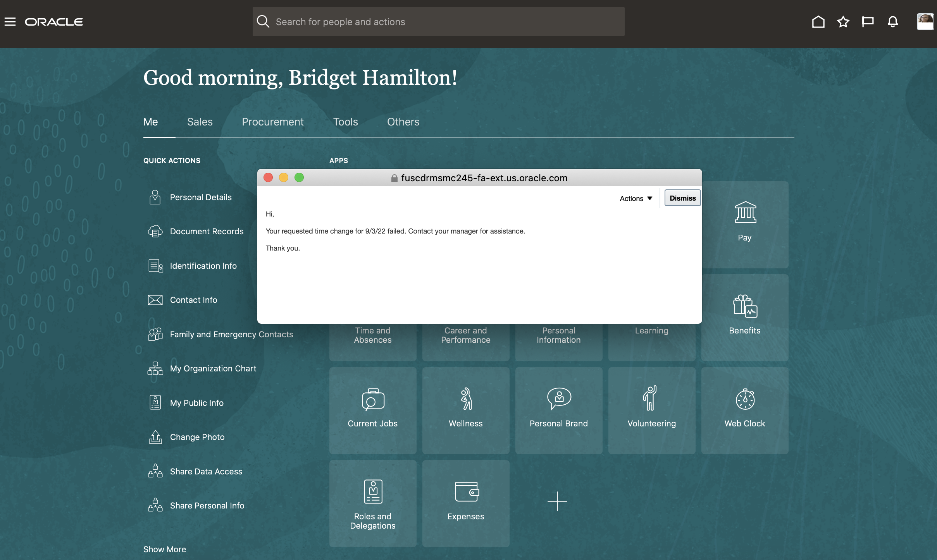The height and width of the screenshot is (560, 937).
Task: Open the user profile picture menu
Action: (925, 22)
